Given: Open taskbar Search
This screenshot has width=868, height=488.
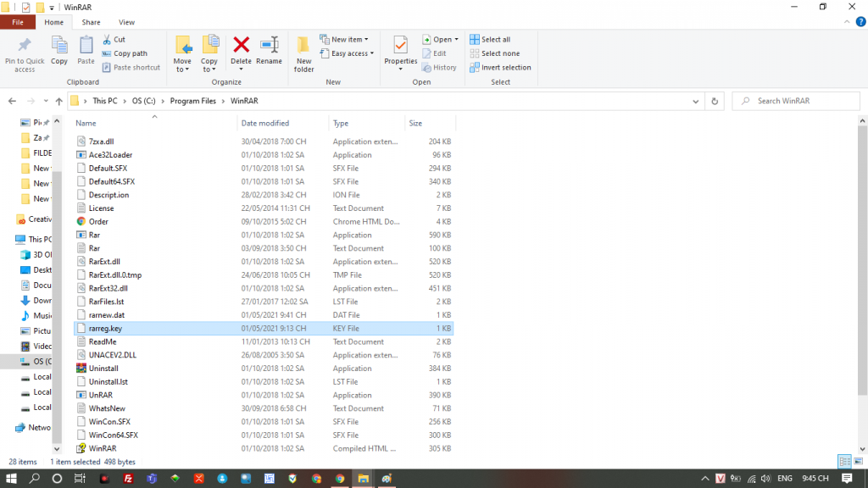Looking at the screenshot, I should pyautogui.click(x=34, y=479).
